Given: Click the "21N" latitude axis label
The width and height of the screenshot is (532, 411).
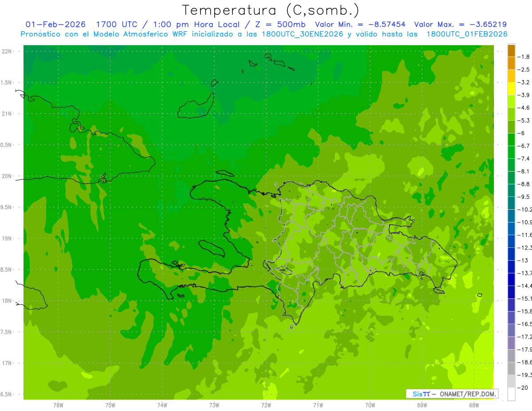Looking at the screenshot, I should [7, 114].
